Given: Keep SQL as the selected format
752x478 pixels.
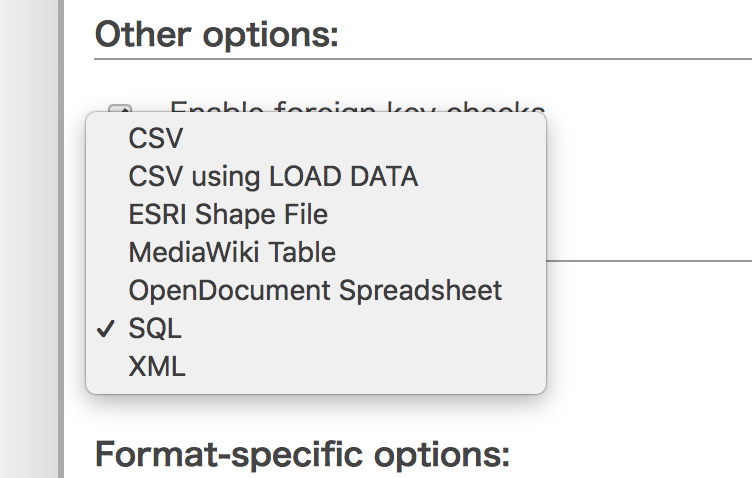Looking at the screenshot, I should (x=316, y=328).
